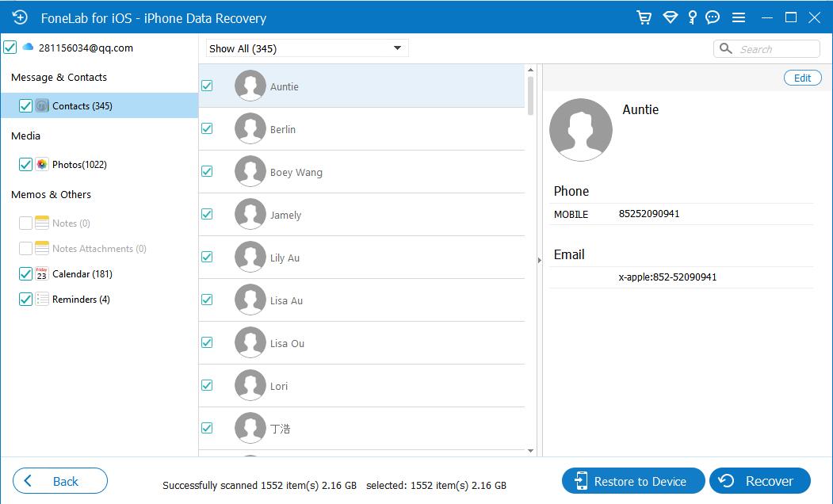
Task: Collapse the detail panel with the splitter arrow
Action: [x=539, y=260]
